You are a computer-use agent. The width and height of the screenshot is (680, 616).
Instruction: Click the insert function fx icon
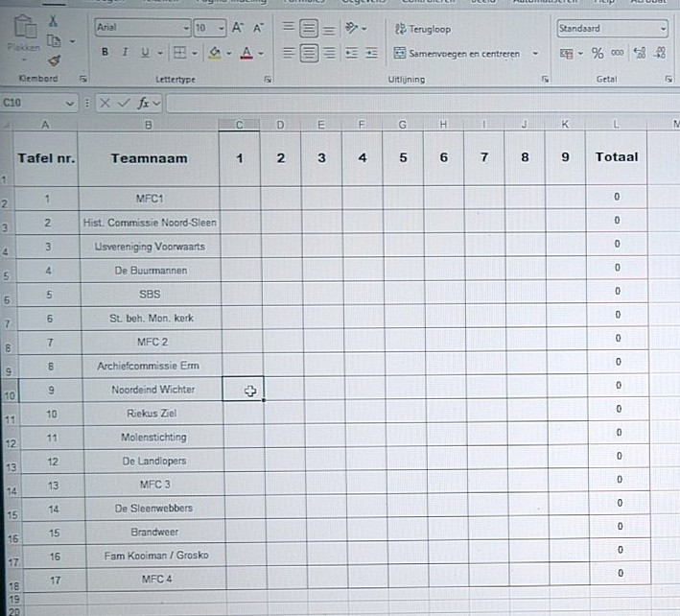pyautogui.click(x=144, y=102)
